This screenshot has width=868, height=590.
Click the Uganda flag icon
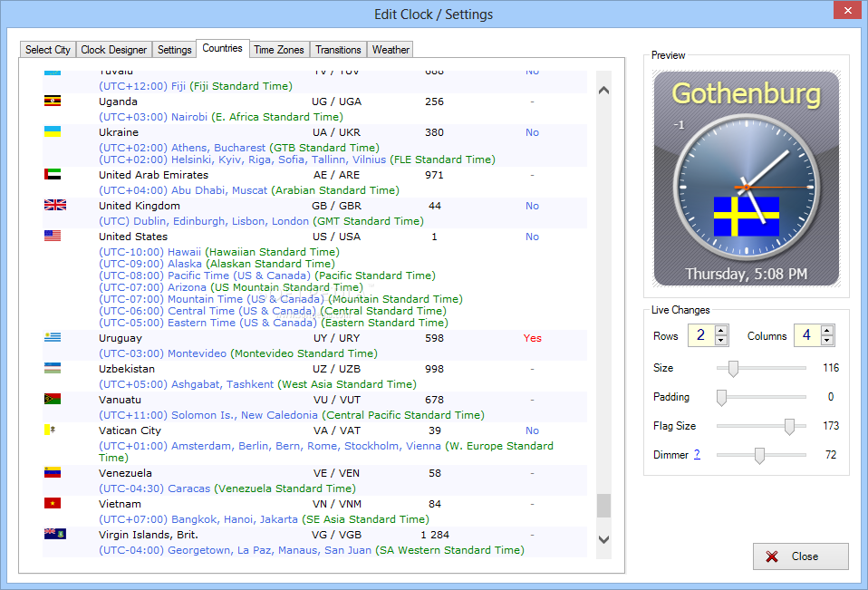pyautogui.click(x=52, y=101)
